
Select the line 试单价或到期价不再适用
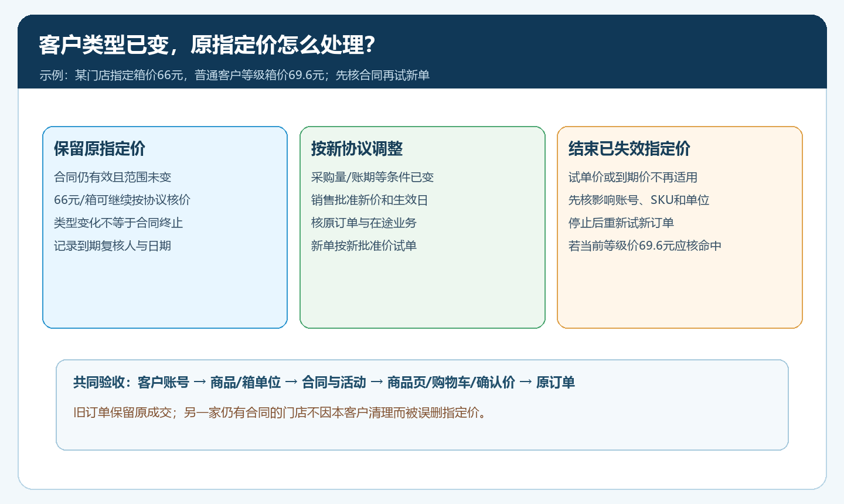[633, 177]
